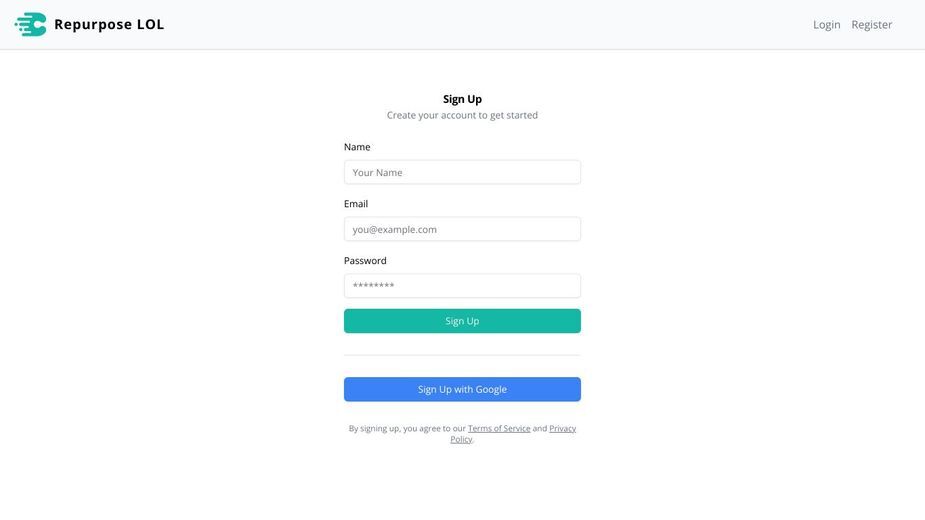Click the Email field label
This screenshot has width=925, height=520.
point(356,204)
